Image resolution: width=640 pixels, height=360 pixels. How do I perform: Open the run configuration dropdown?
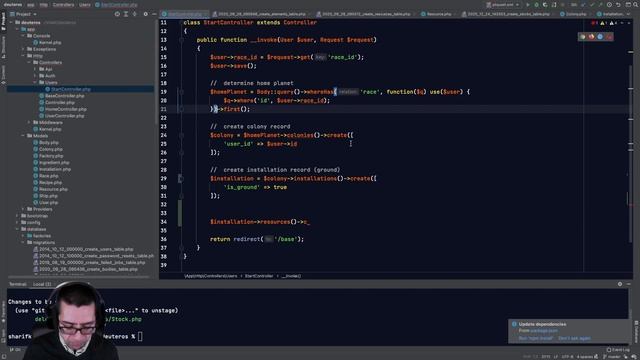pos(503,4)
